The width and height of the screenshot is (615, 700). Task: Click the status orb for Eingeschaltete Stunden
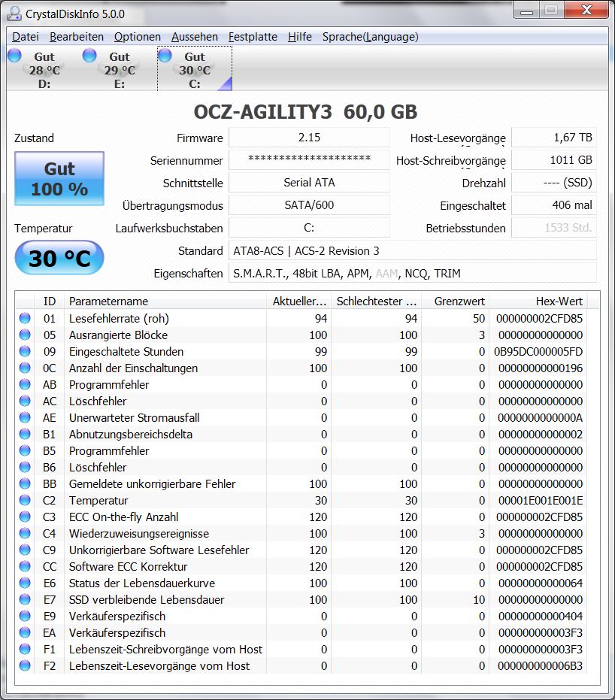25,351
